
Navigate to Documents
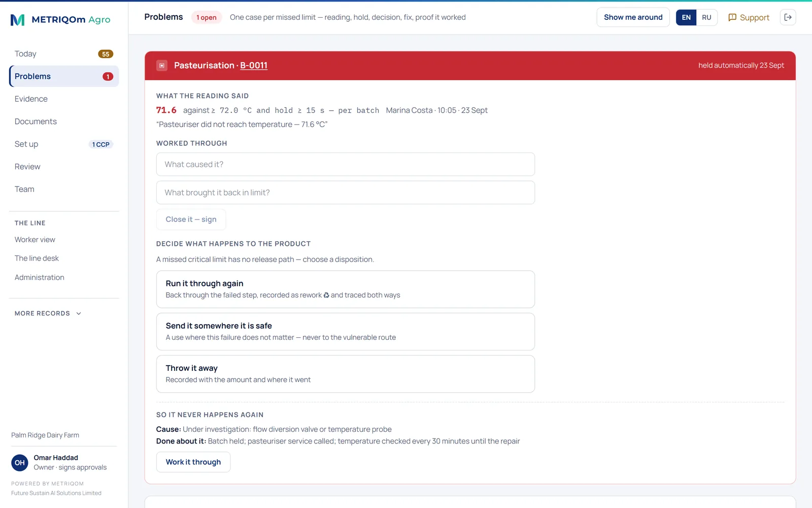(64, 121)
